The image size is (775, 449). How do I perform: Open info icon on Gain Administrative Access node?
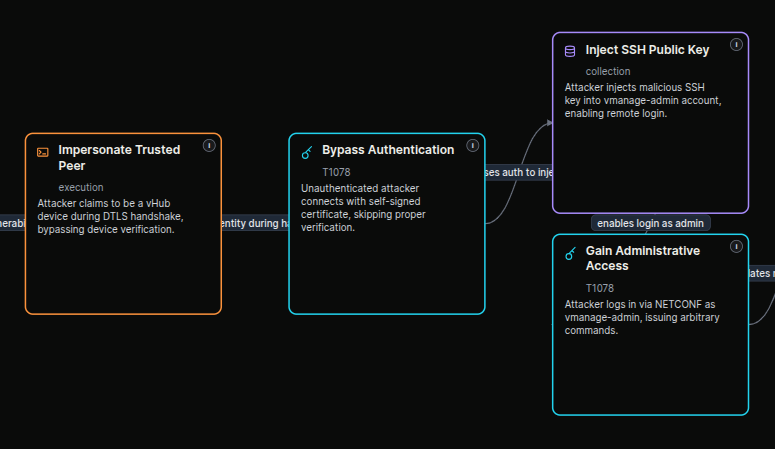pyautogui.click(x=736, y=247)
